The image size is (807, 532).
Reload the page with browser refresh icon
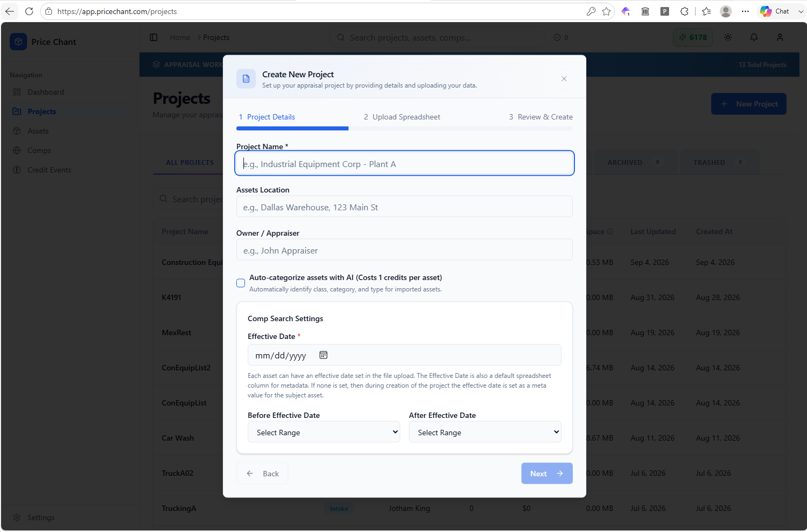[x=29, y=11]
